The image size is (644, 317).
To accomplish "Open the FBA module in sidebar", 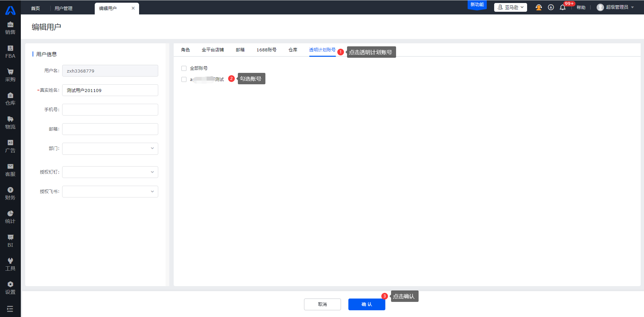I will [x=10, y=52].
